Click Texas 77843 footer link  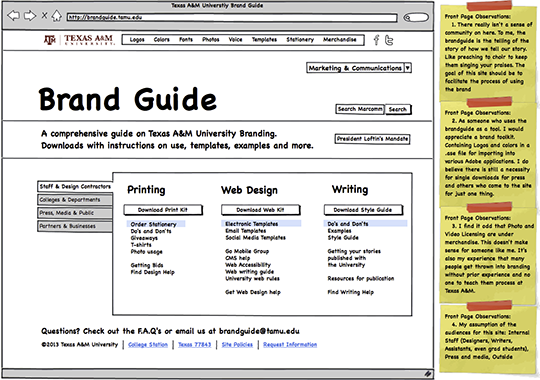194,345
